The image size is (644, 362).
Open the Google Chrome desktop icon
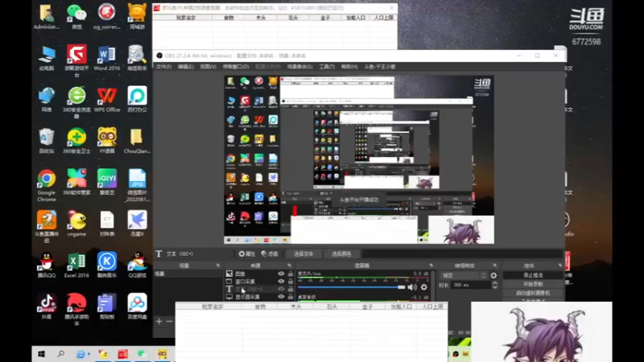tap(47, 185)
